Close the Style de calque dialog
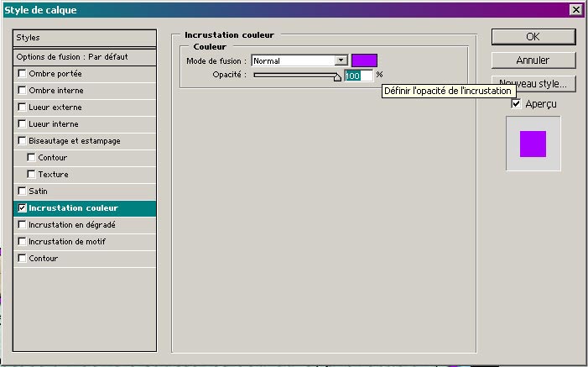 tap(575, 10)
